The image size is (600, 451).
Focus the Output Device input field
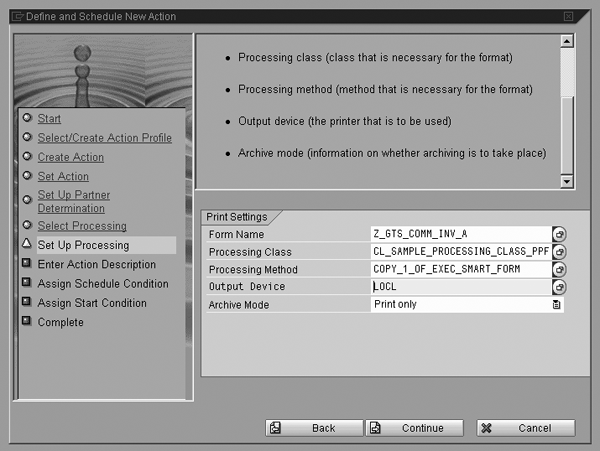click(460, 287)
